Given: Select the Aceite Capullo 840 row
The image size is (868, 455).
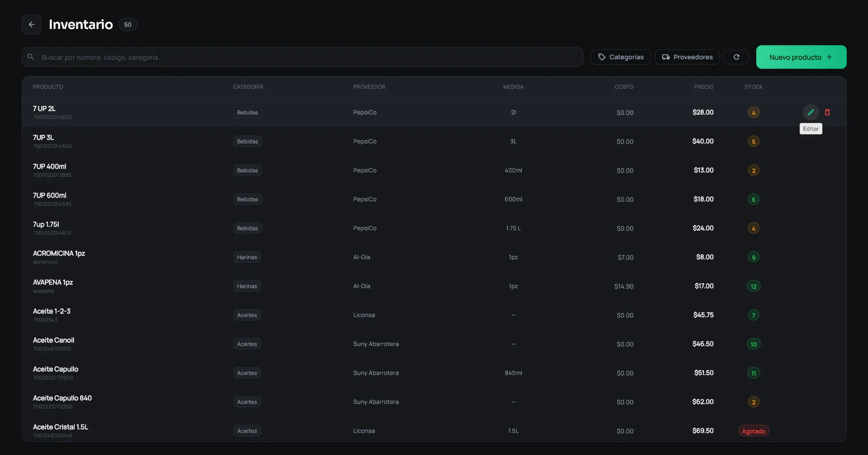Looking at the screenshot, I should click(x=434, y=402).
